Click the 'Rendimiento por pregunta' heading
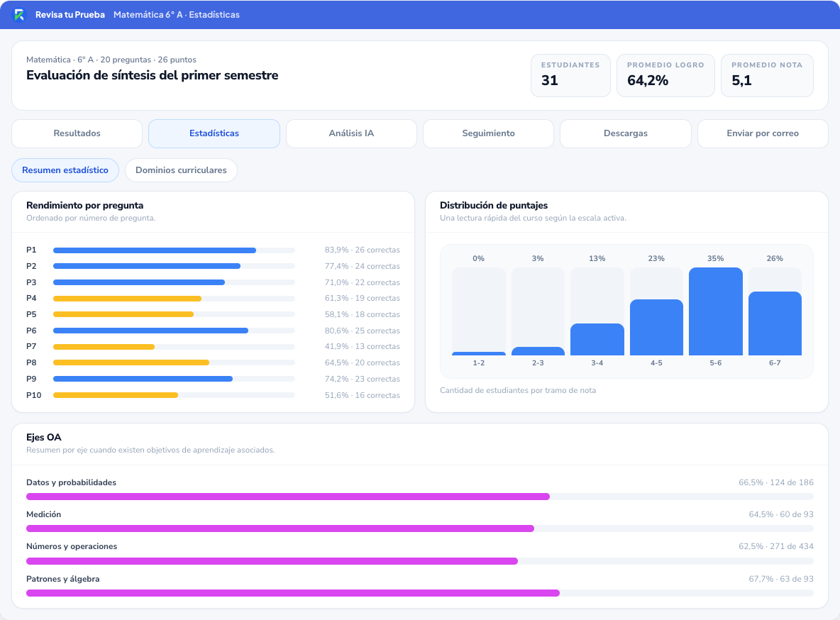 tap(84, 205)
